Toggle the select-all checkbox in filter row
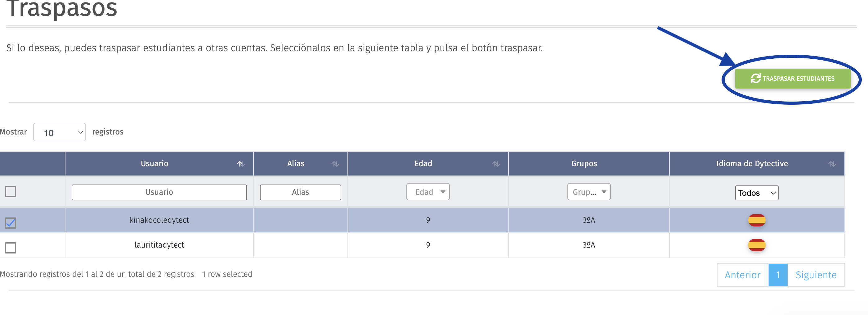Image resolution: width=868 pixels, height=315 pixels. (x=11, y=192)
